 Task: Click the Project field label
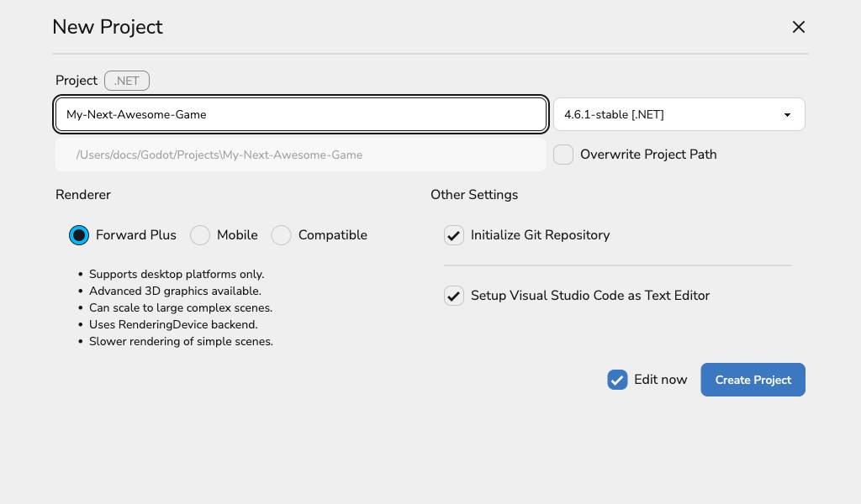pyautogui.click(x=77, y=81)
